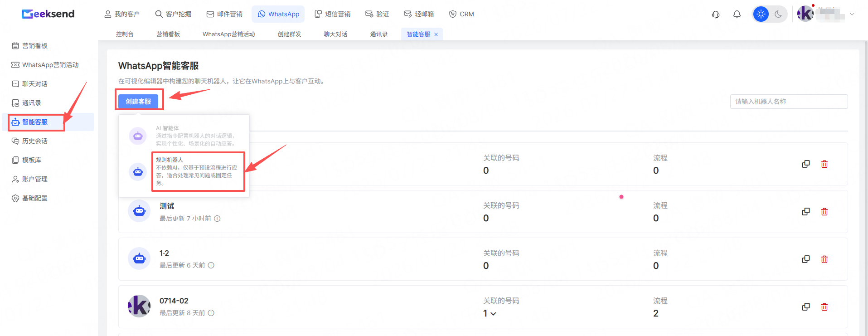Switch to 创建群发 tab
The image size is (868, 336).
point(290,34)
